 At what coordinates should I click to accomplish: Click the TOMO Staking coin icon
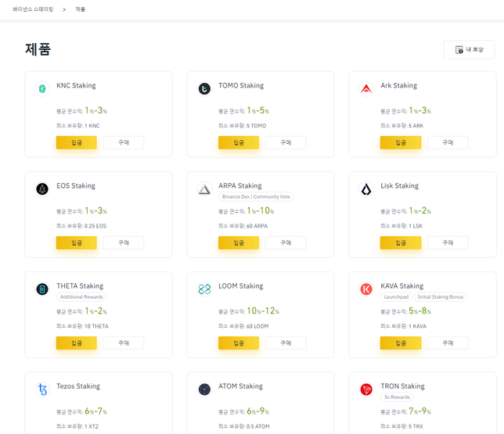point(204,89)
